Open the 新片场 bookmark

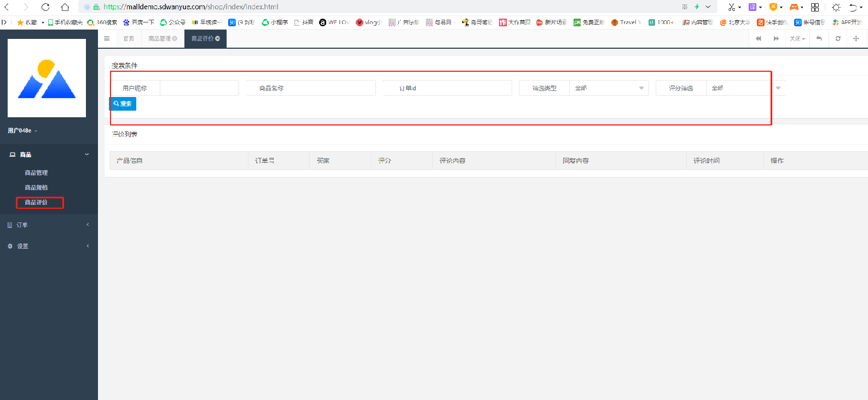pos(552,22)
